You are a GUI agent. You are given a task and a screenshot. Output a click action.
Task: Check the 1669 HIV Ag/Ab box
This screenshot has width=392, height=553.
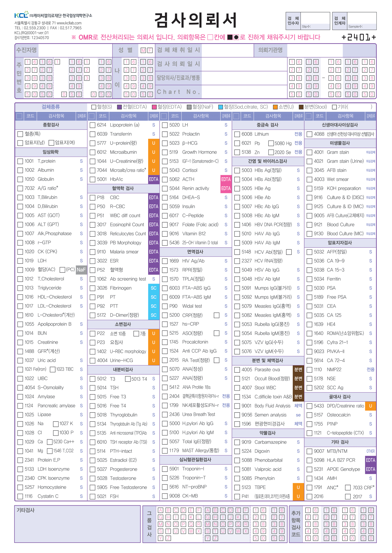point(165,261)
